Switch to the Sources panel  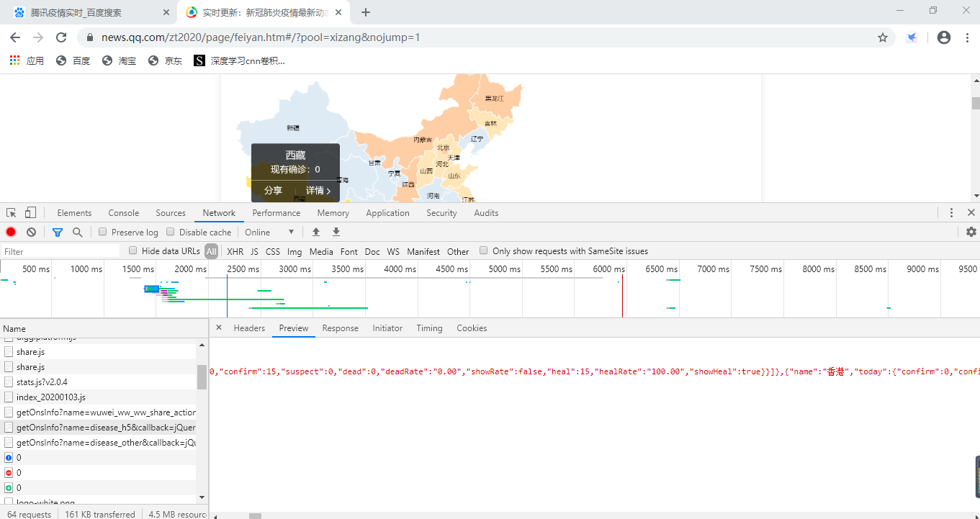[171, 213]
